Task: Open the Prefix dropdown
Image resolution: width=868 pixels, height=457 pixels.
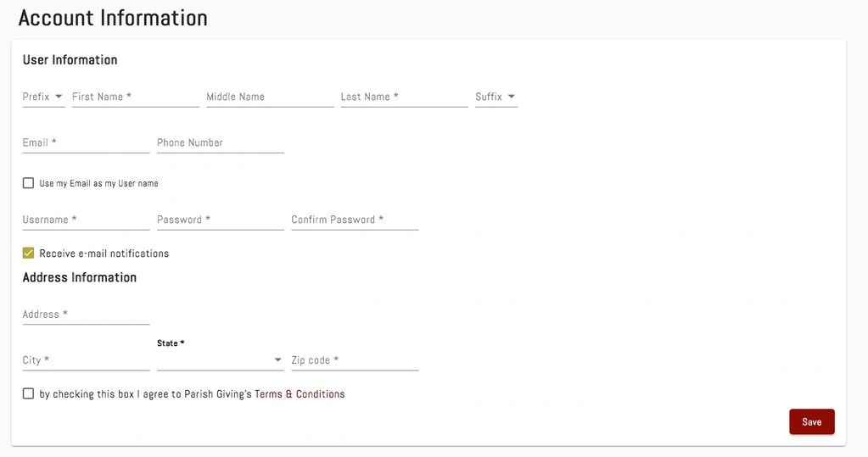Action: pyautogui.click(x=43, y=97)
